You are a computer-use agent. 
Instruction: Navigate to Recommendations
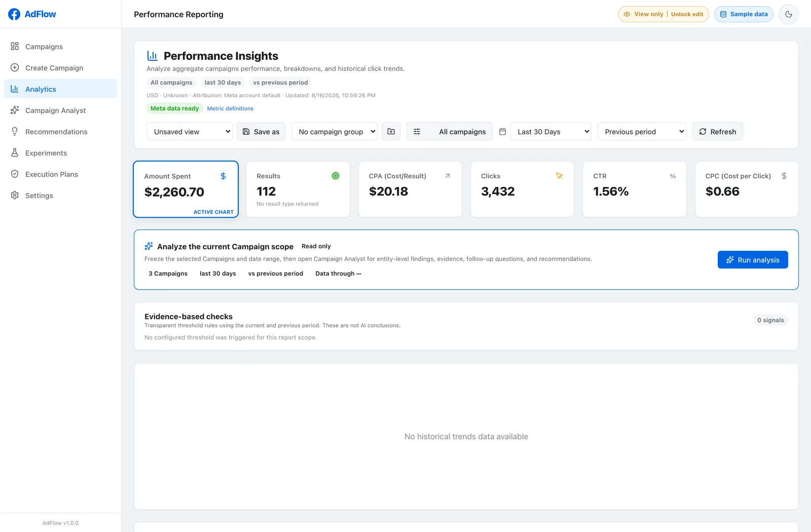coord(60,131)
